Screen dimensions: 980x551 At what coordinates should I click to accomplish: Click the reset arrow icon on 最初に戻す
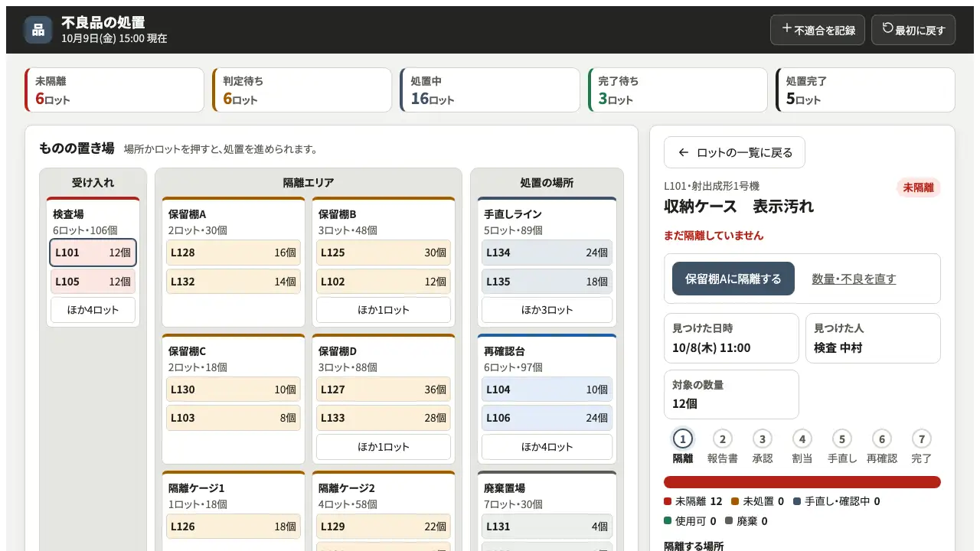coord(888,28)
